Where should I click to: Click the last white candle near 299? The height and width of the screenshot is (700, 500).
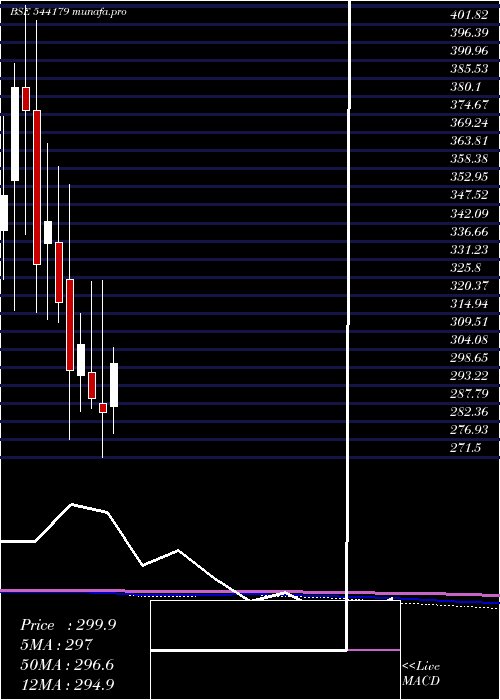(x=114, y=385)
